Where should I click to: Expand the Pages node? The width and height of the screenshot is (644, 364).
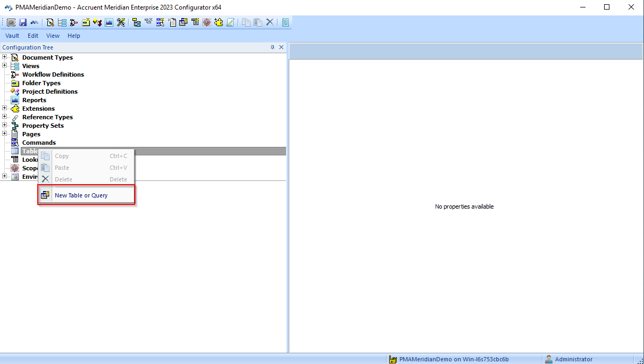(x=5, y=134)
